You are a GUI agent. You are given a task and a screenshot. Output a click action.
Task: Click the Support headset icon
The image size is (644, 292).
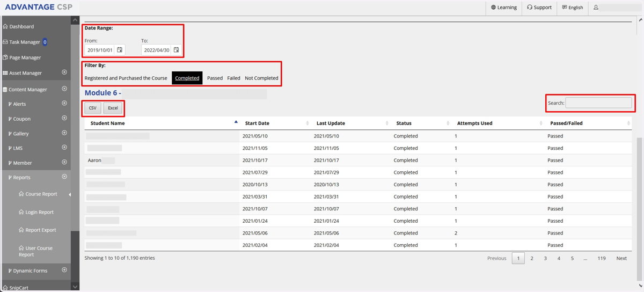pos(530,8)
